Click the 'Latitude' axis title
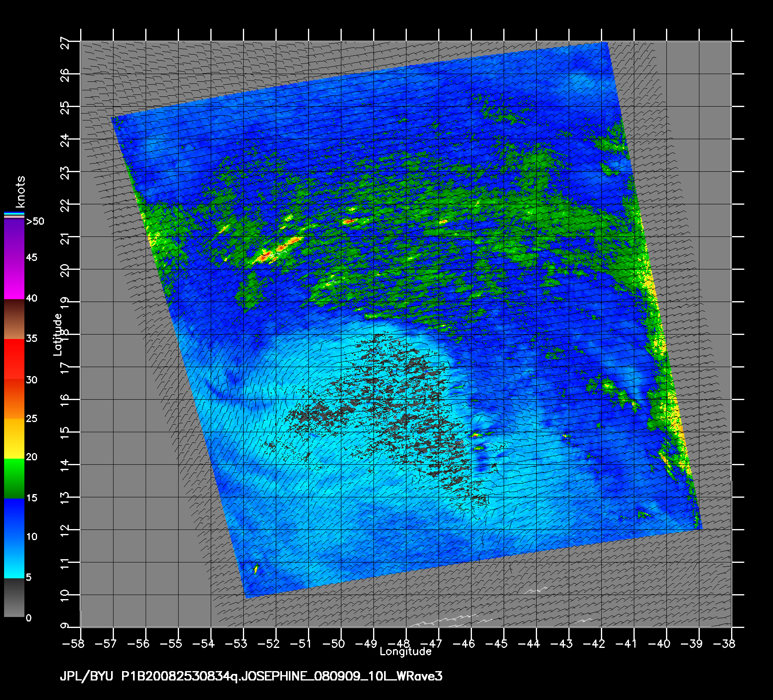773x700 pixels. click(58, 334)
